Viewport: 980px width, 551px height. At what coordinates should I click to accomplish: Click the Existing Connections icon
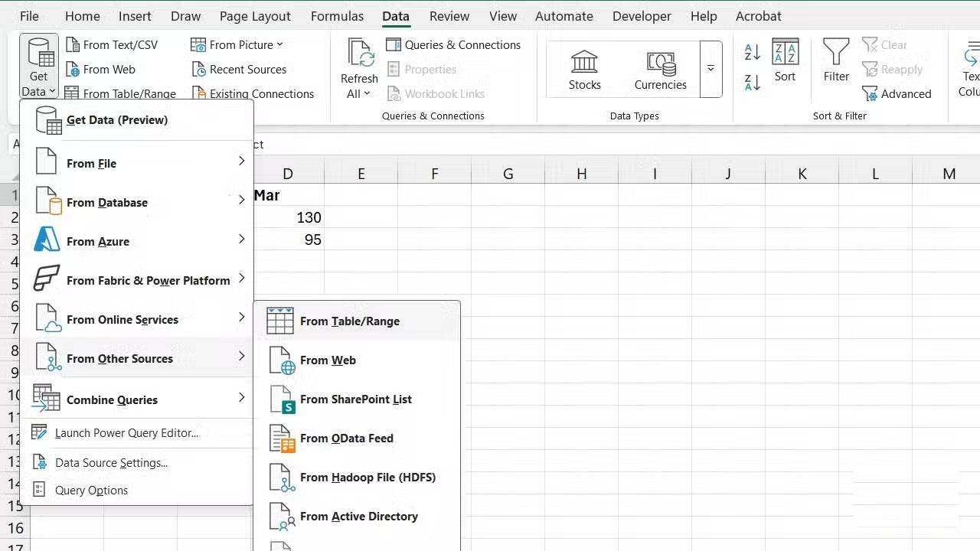(x=198, y=94)
